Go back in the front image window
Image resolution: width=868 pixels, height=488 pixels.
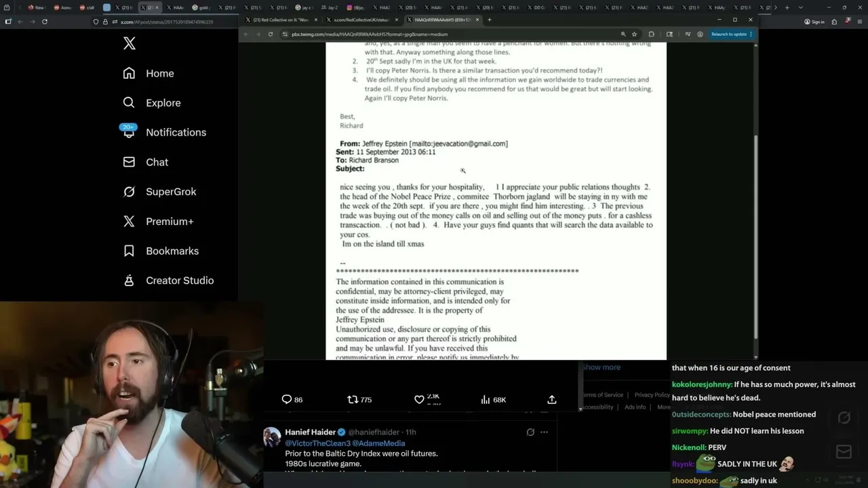(245, 34)
